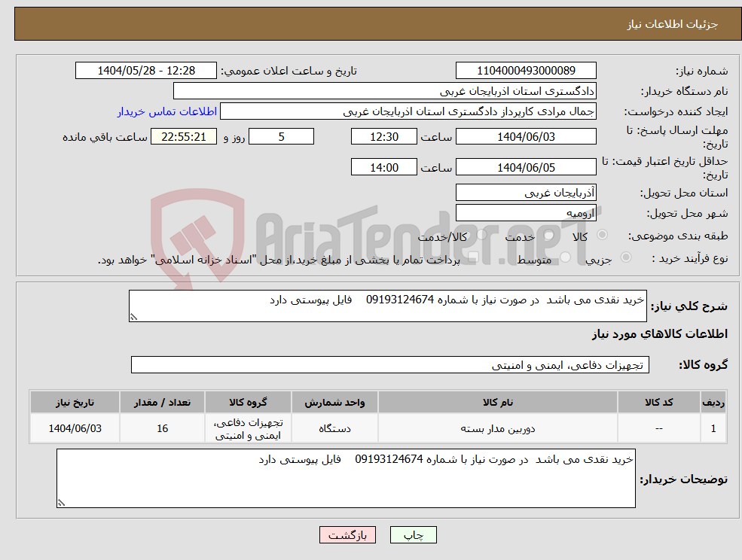Select the کالا radio option

tap(601, 235)
